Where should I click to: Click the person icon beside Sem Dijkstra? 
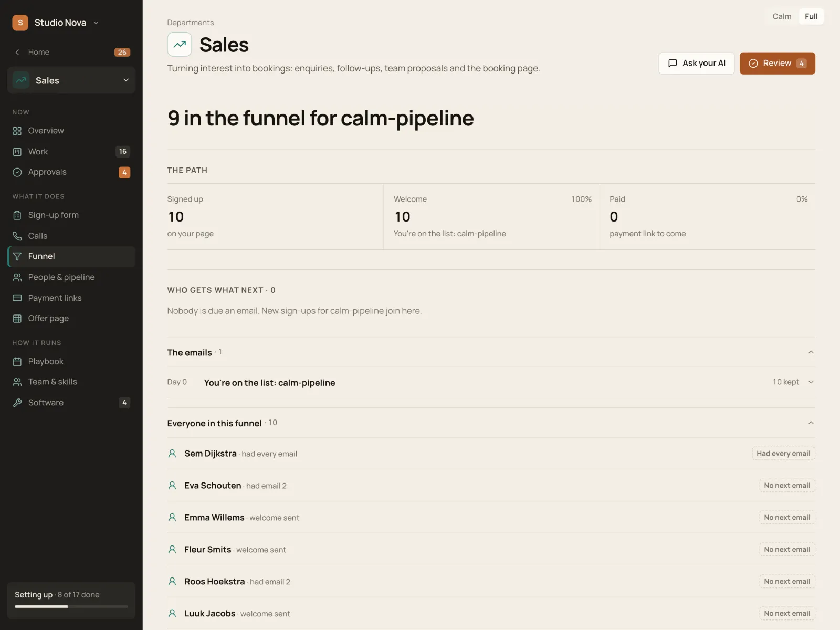172,454
